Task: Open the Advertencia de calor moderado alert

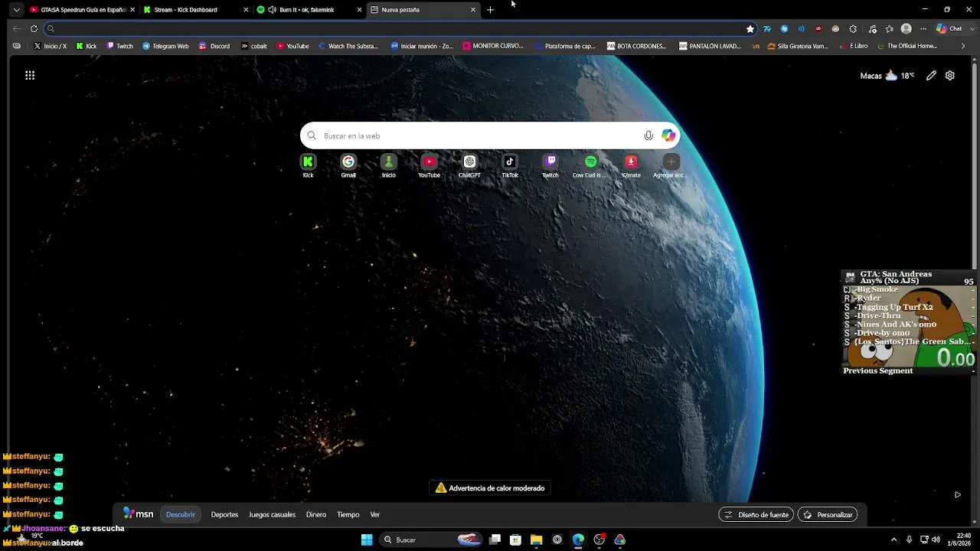Action: pyautogui.click(x=490, y=488)
